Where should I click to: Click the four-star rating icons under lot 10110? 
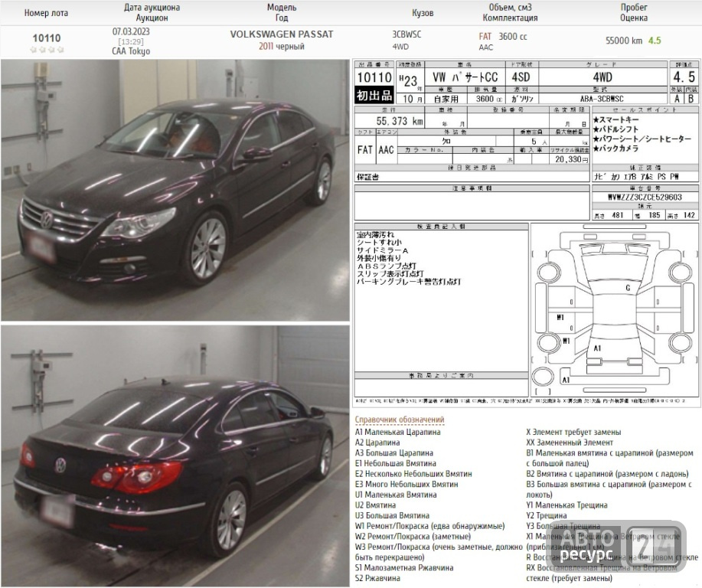(47, 50)
